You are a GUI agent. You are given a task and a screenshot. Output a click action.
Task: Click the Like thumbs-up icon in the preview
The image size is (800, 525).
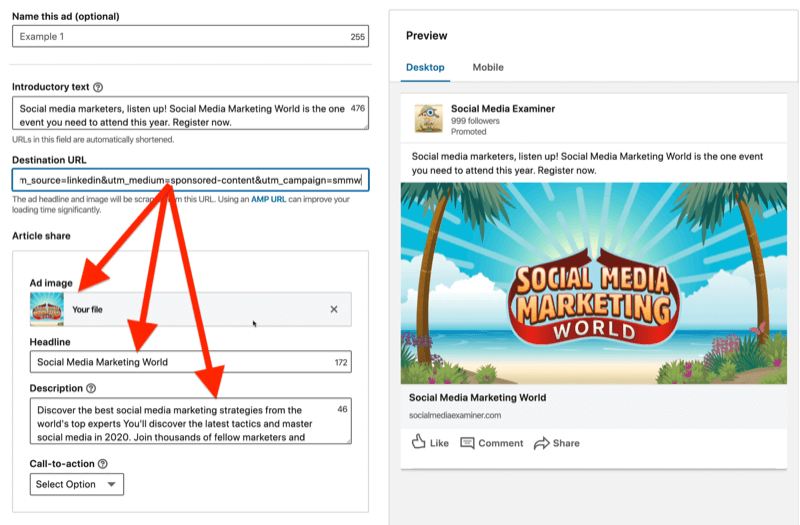pos(418,442)
